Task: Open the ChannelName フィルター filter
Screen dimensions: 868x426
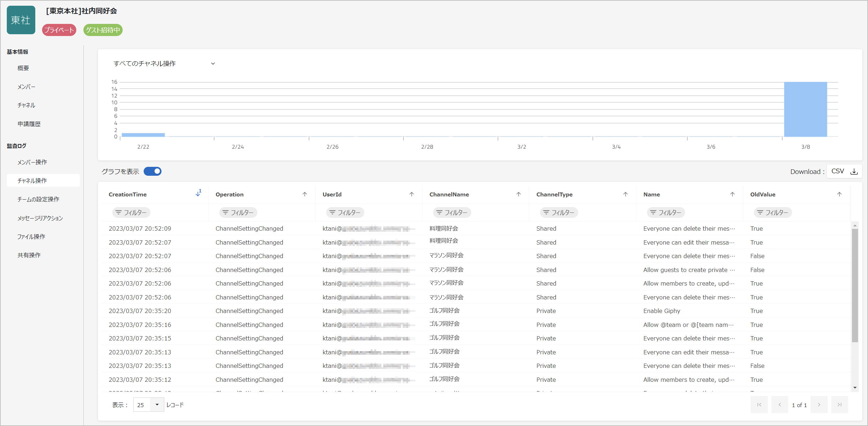Action: 452,212
